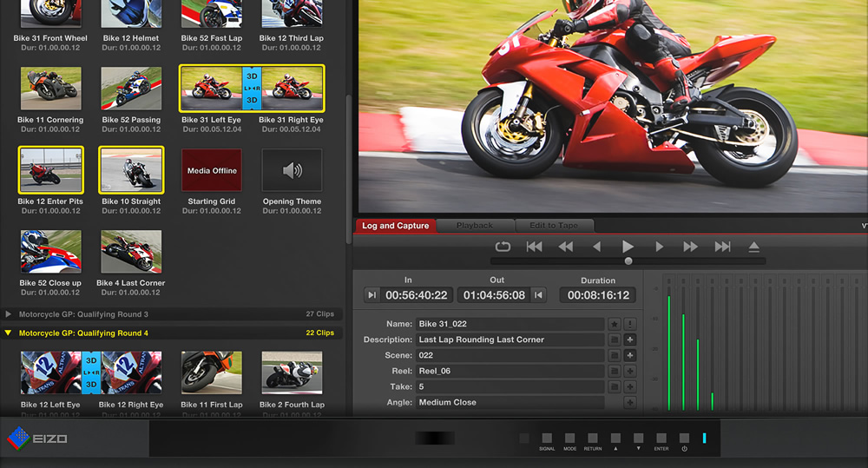Jump to the start with skip-back icon

click(x=534, y=247)
